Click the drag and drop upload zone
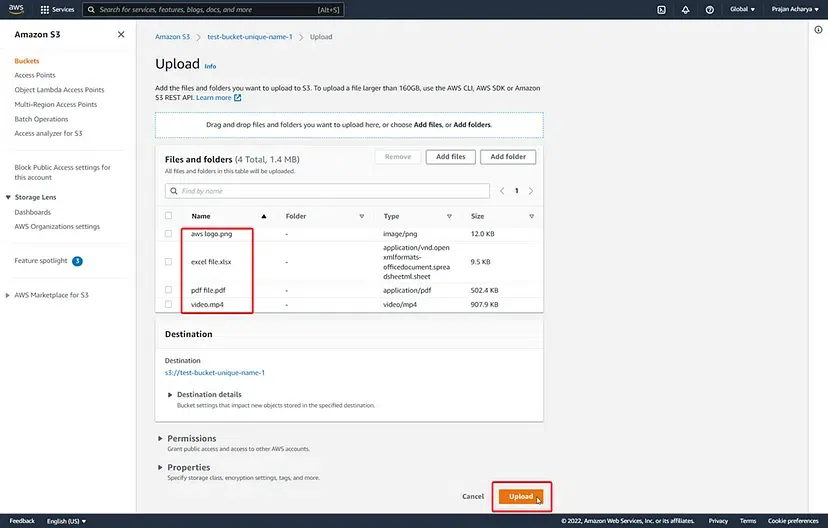828x528 pixels. click(x=349, y=125)
